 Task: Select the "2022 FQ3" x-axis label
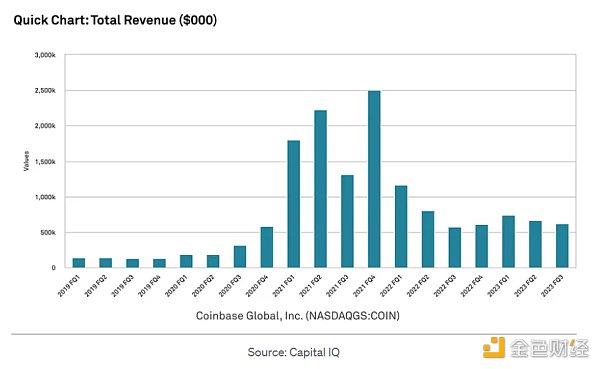click(445, 286)
